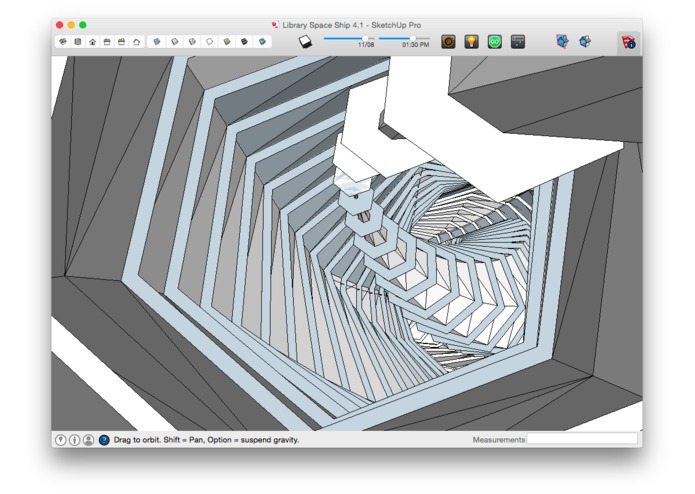This screenshot has width=695, height=494.
Task: Enable Back Edges face style
Action: (174, 42)
